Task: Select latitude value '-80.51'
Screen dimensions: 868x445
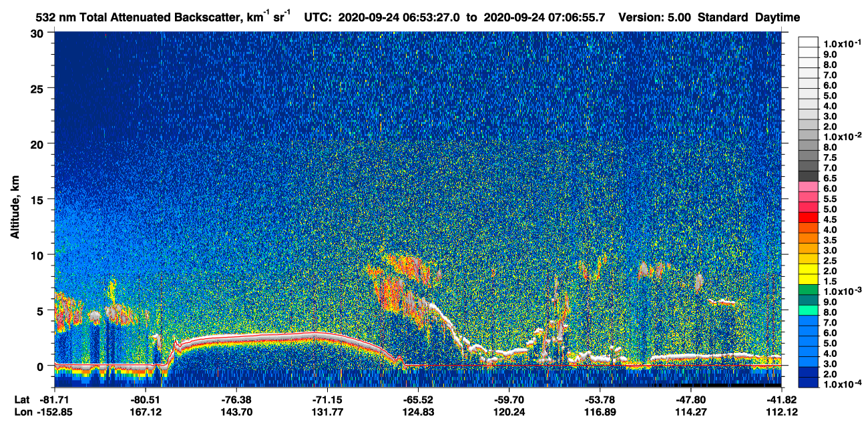Action: pyautogui.click(x=146, y=399)
